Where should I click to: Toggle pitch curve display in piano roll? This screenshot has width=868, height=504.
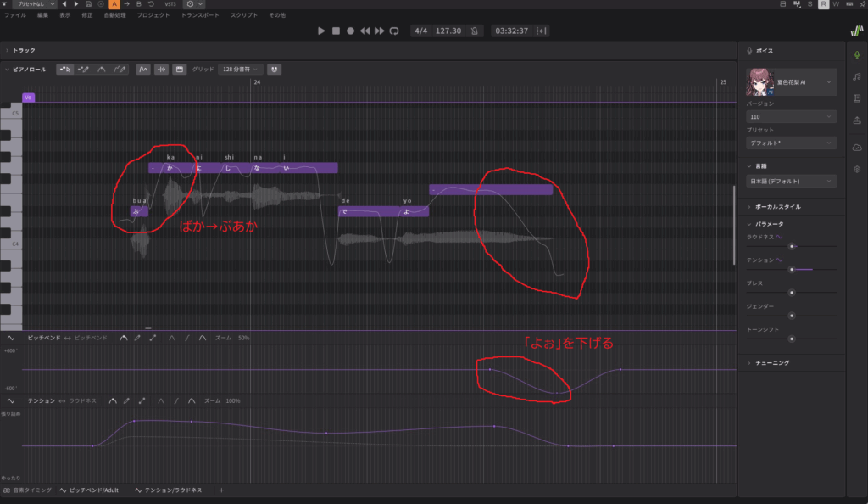tap(142, 70)
